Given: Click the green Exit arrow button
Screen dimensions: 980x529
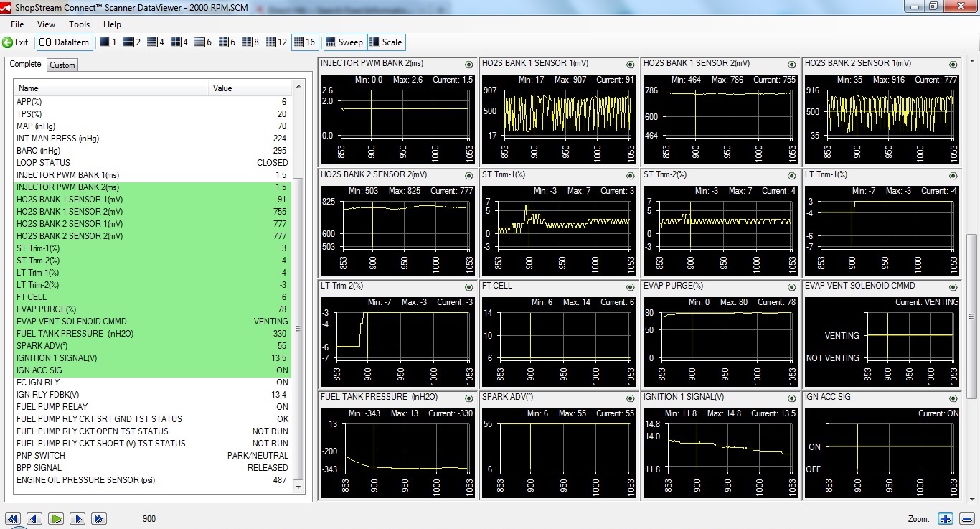Looking at the screenshot, I should (16, 42).
